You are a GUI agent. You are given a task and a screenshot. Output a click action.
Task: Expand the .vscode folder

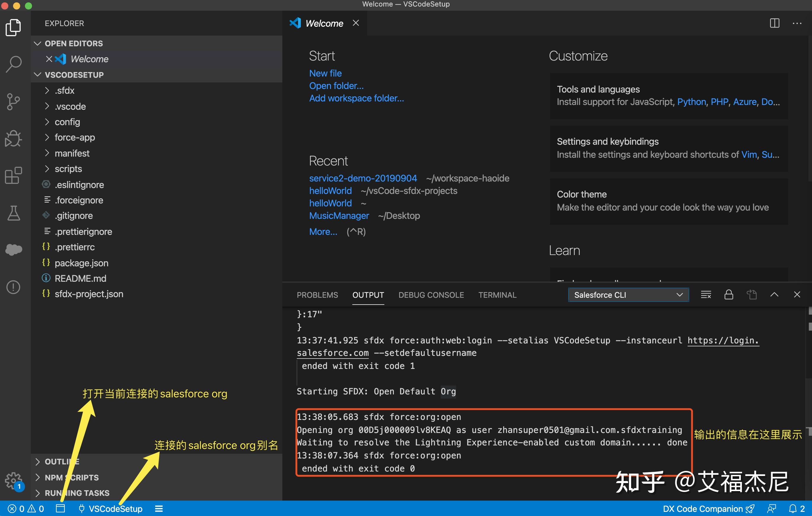[157, 106]
